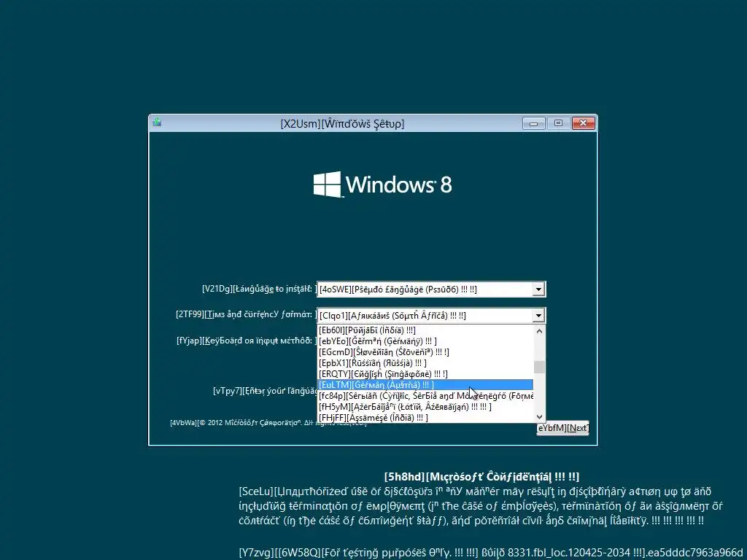The width and height of the screenshot is (747, 560).
Task: Click the Windows Setup title bar icon
Action: click(157, 122)
